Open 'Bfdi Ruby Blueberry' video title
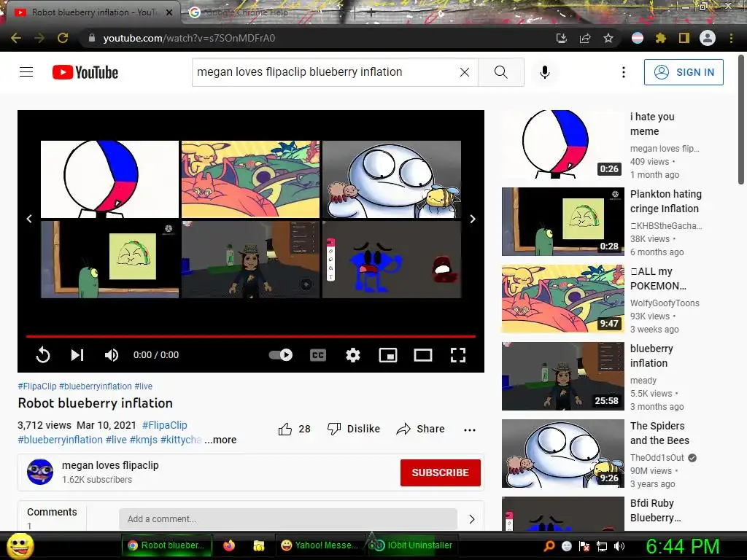This screenshot has width=747, height=560. point(655,510)
